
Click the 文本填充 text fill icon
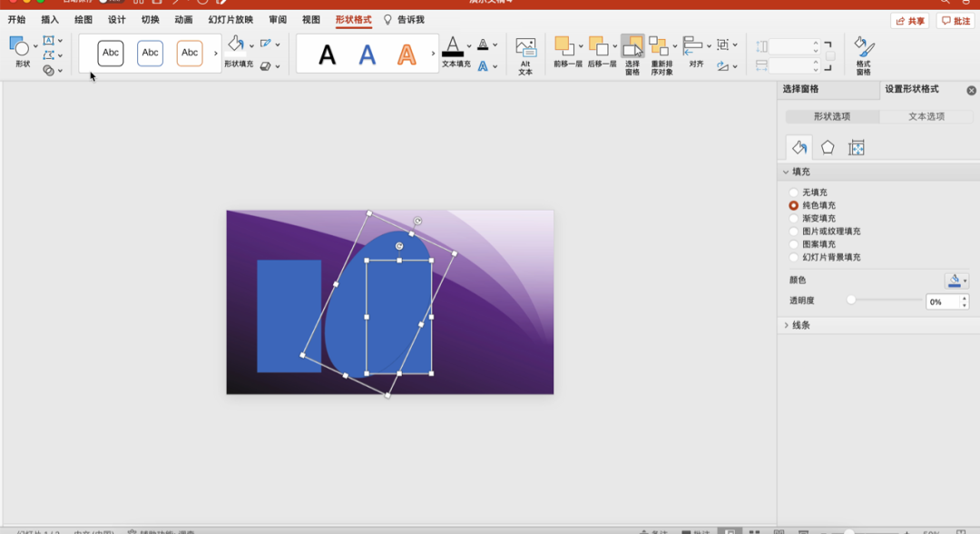pos(453,47)
